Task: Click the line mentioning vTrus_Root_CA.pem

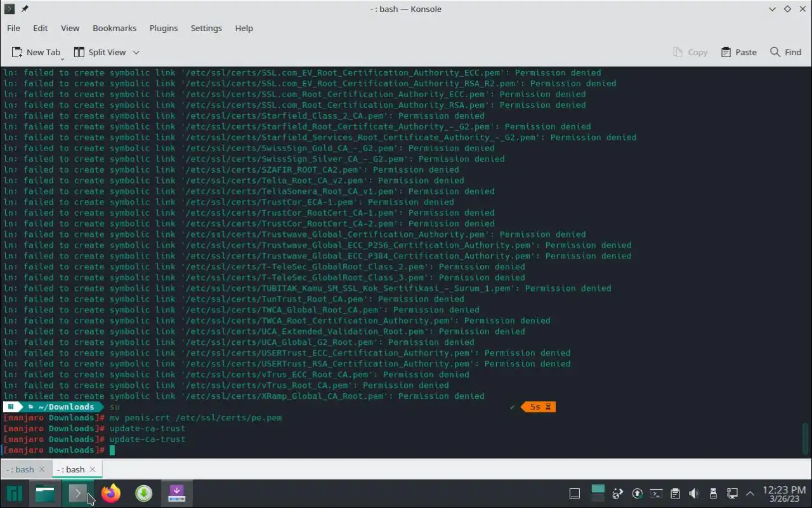Action: pyautogui.click(x=226, y=385)
